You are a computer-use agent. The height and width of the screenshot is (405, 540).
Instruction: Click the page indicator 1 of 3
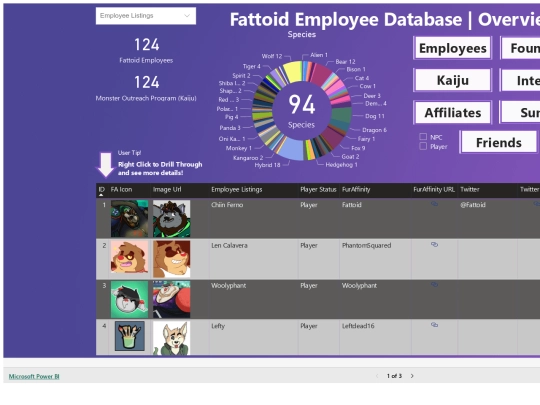point(394,376)
